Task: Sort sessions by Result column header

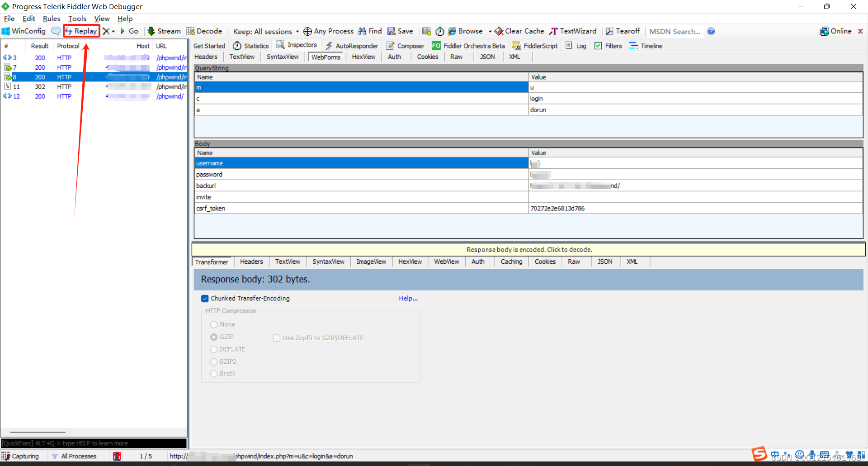Action: pos(40,46)
